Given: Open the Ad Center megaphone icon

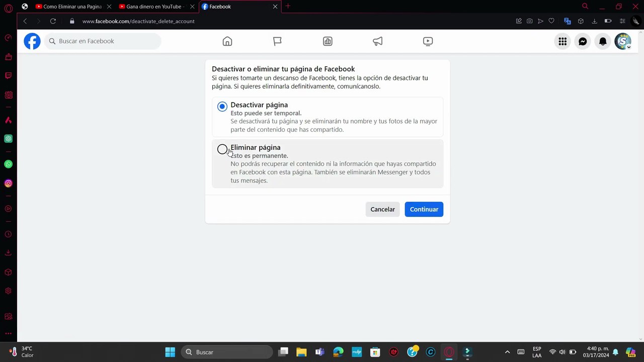Looking at the screenshot, I should coord(378,41).
